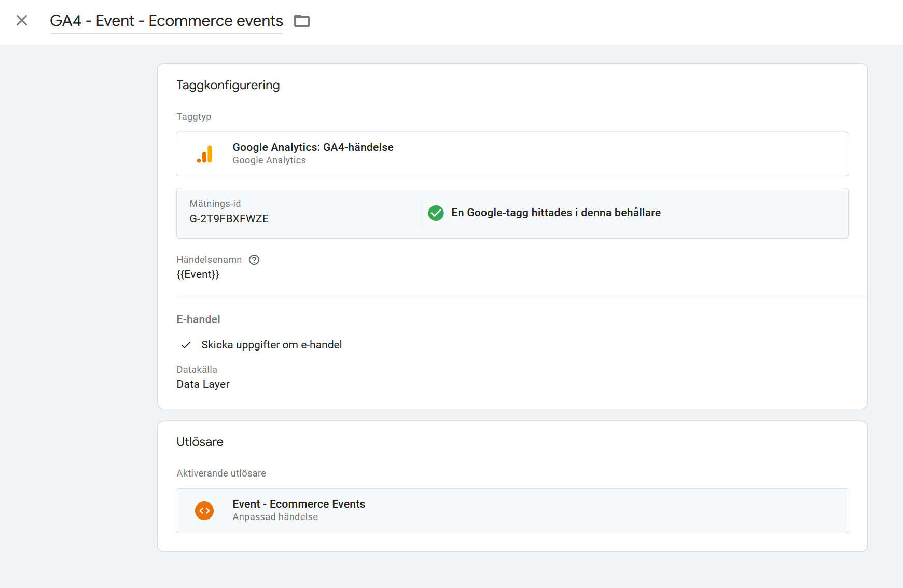This screenshot has width=903, height=588.
Task: Click the text En Google-tagg hittades i denna behållare
Action: 556,213
